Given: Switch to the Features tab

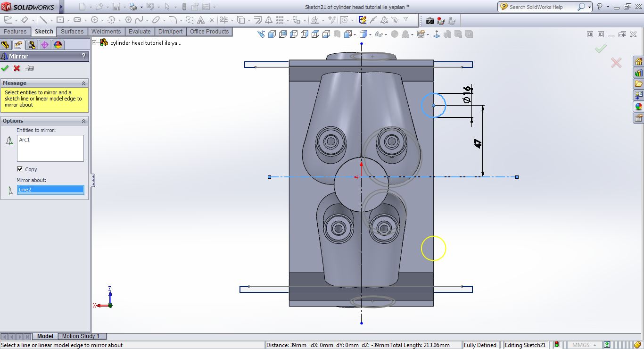Looking at the screenshot, I should (15, 32).
